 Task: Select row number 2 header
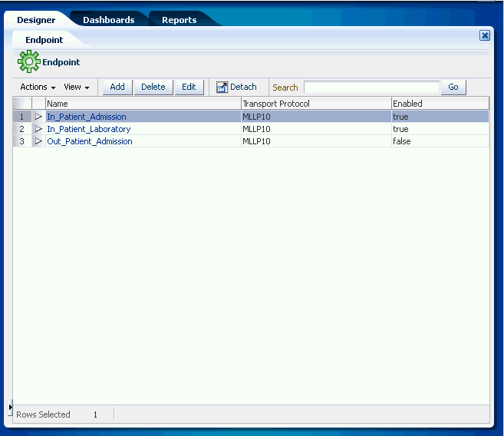(x=21, y=129)
